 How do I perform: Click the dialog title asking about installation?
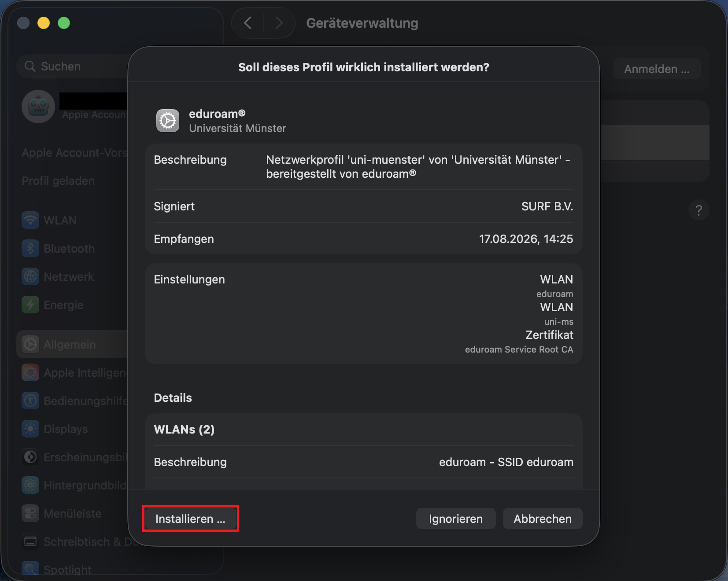(x=364, y=67)
